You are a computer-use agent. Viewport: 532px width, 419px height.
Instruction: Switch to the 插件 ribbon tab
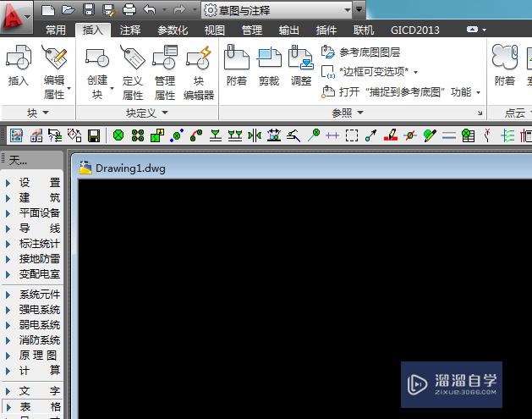(326, 30)
